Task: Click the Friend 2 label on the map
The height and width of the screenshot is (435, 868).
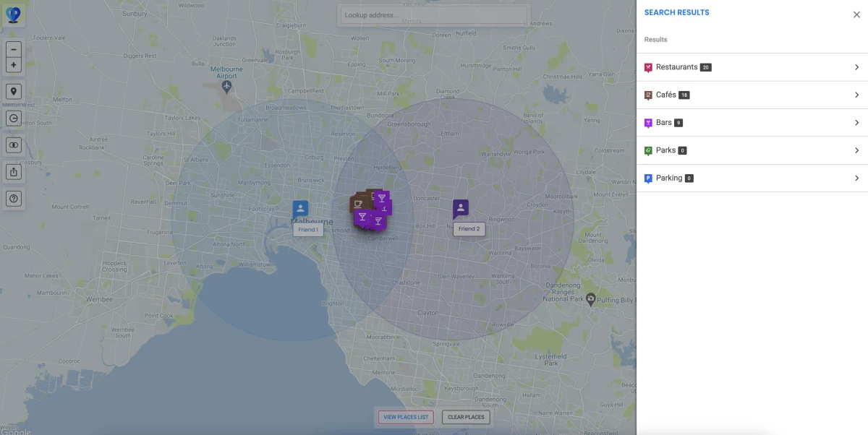Action: 468,228
